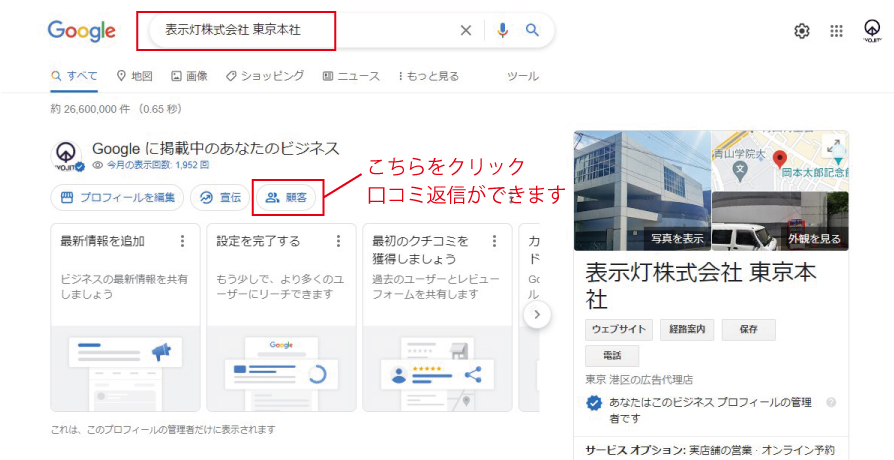Click the red map pin
Screen dimensions: 894x460
coord(779,160)
